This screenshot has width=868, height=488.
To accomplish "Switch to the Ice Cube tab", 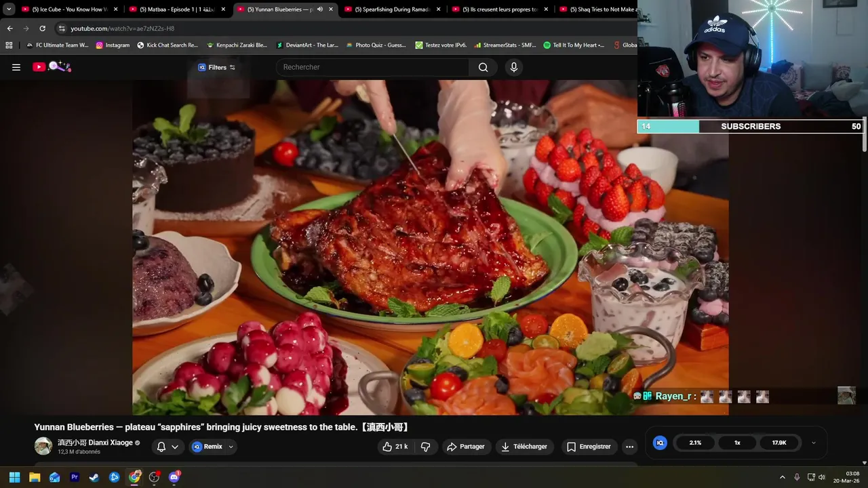I will coord(70,9).
